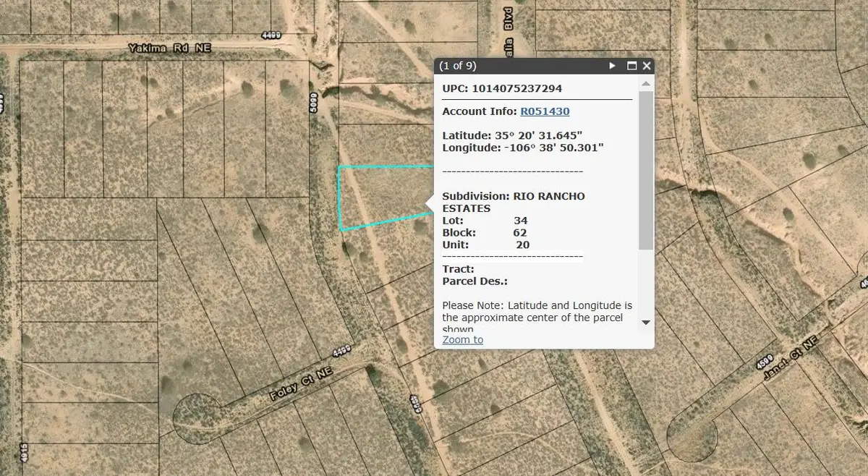Close the parcel info popup
Image resolution: width=868 pixels, height=476 pixels.
pos(646,65)
